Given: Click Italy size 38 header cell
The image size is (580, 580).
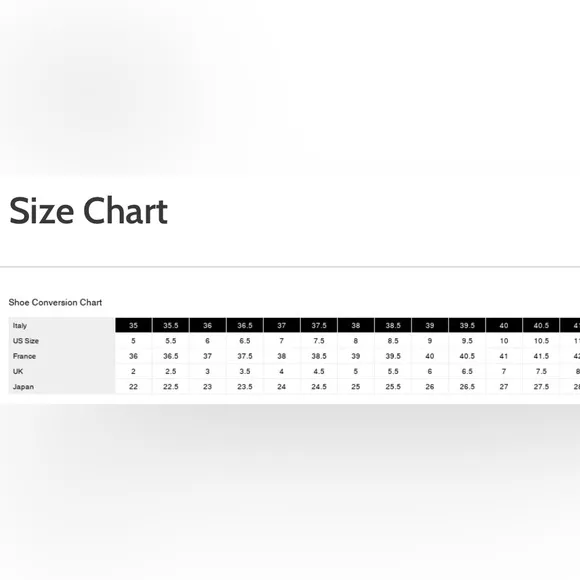Looking at the screenshot, I should [356, 326].
